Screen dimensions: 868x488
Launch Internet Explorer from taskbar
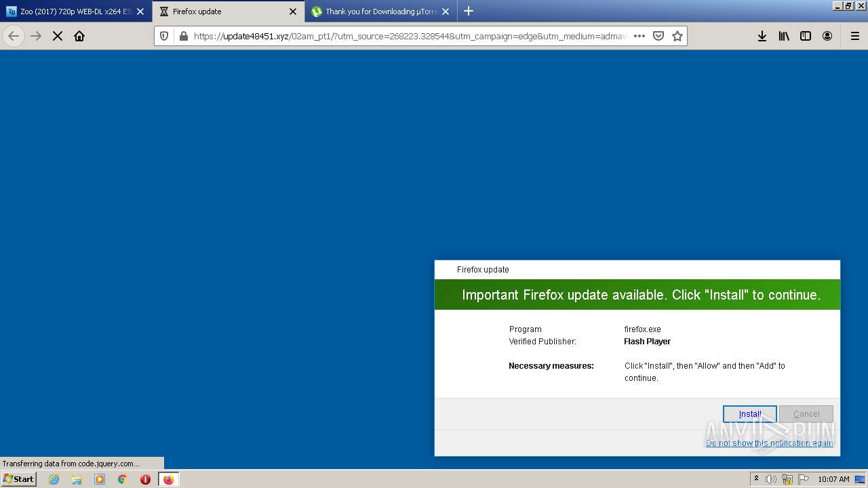[x=54, y=479]
